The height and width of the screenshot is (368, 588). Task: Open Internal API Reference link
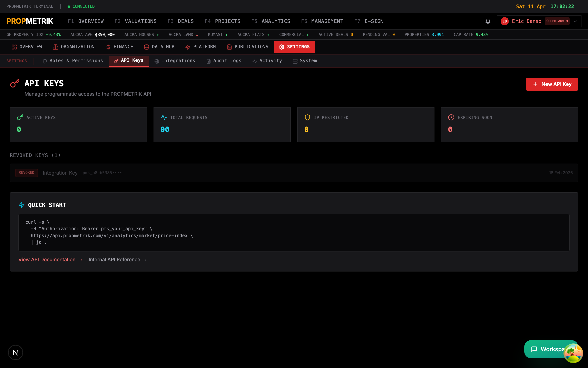pos(118,260)
